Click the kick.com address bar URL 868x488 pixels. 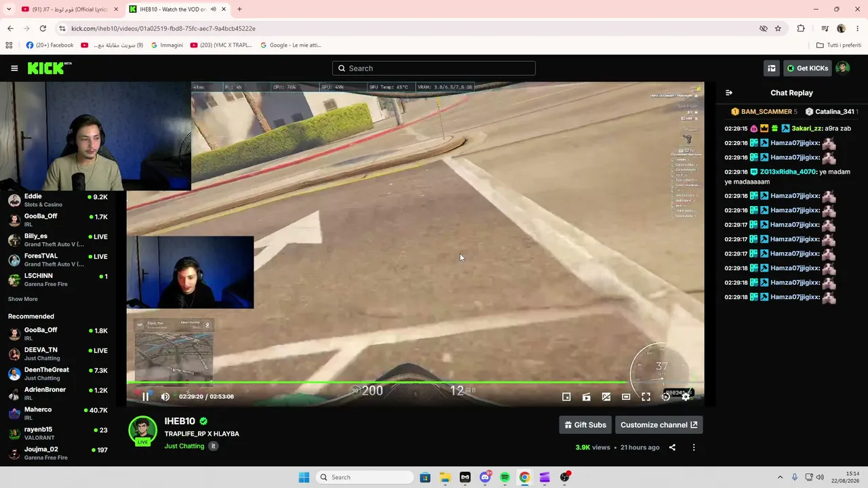(x=163, y=28)
